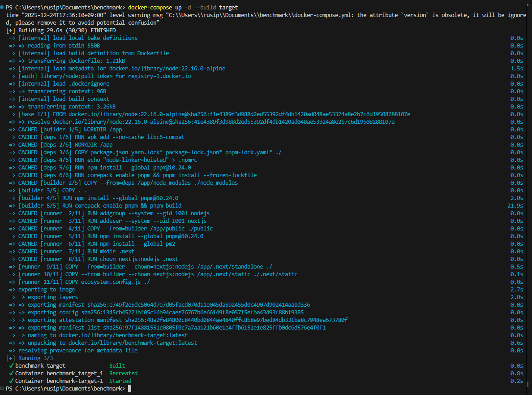532x395 pixels.
Task: Click the 'exporting layers' line
Action: [52, 297]
